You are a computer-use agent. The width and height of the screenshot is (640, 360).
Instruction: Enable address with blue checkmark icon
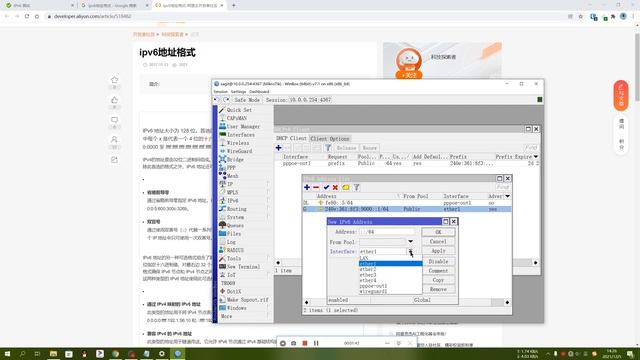tap(326, 187)
